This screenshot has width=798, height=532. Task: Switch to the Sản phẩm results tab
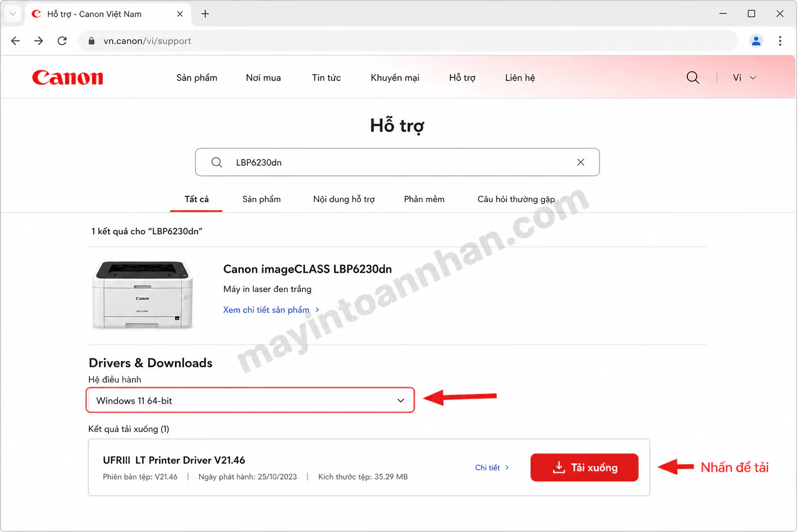pyautogui.click(x=261, y=199)
